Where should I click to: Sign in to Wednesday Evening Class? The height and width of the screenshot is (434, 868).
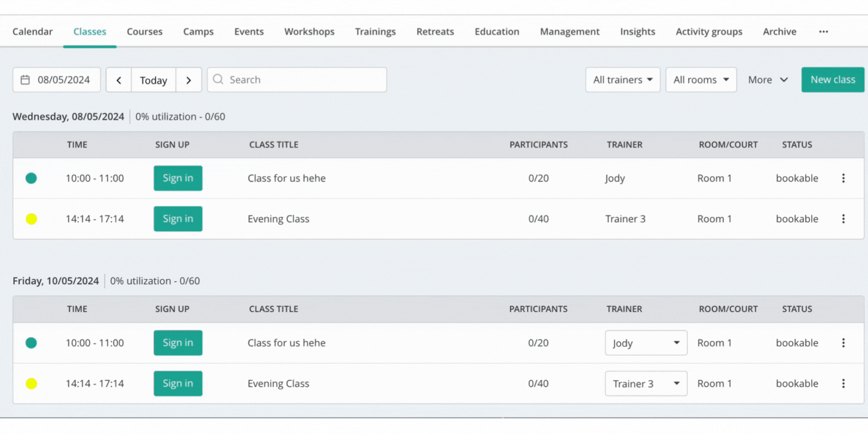178,219
